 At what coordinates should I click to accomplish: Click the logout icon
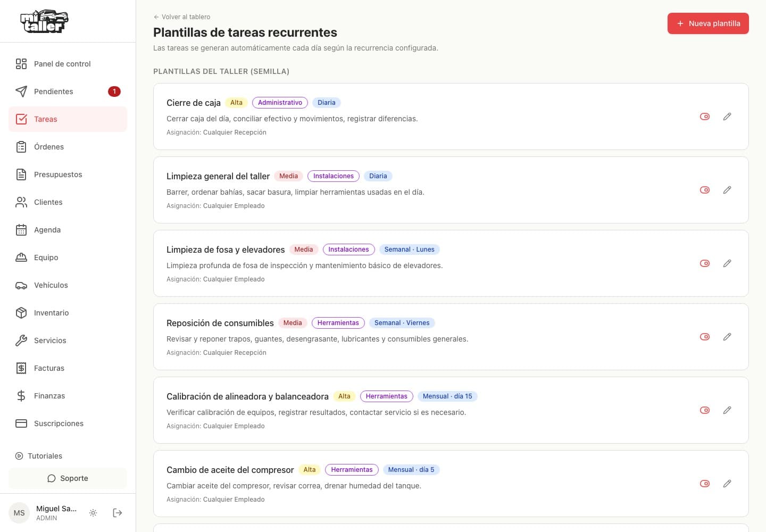click(118, 513)
